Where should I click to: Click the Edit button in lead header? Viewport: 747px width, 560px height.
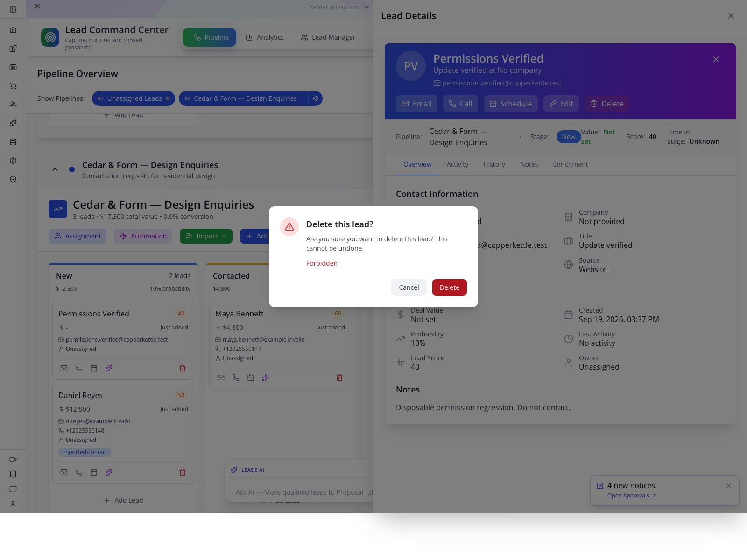coord(561,104)
